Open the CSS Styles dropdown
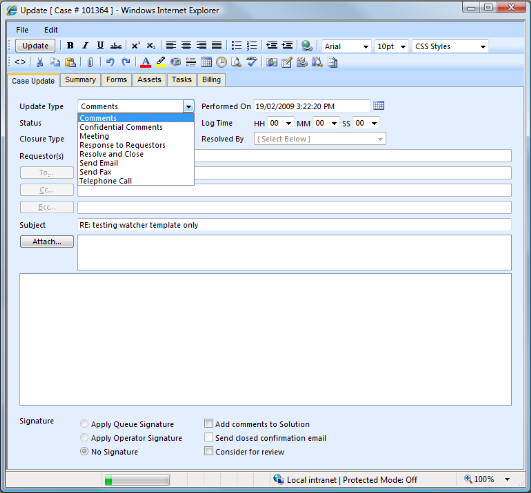The height and width of the screenshot is (493, 531). (x=450, y=46)
